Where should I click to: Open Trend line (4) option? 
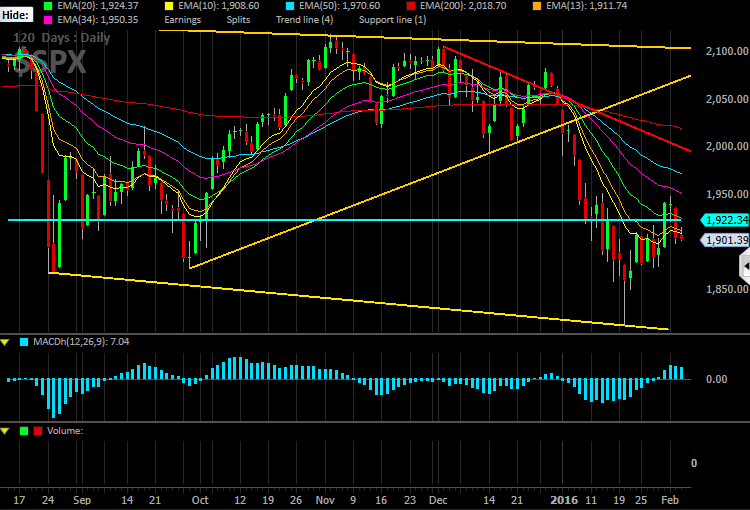304,20
